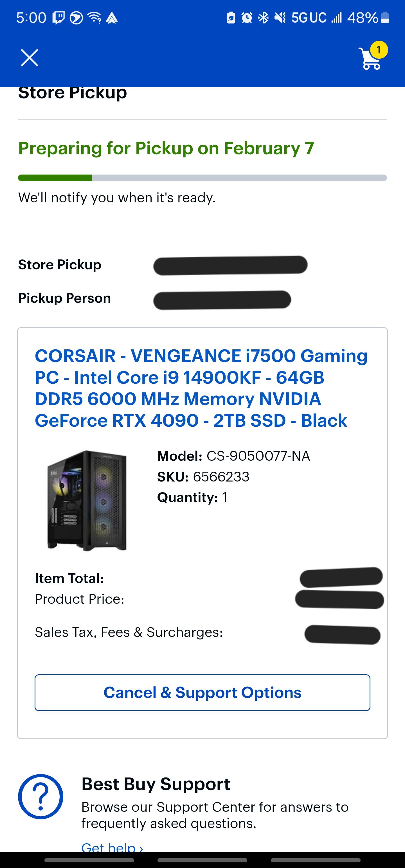Tap the Preparing for Pickup status heading
This screenshot has width=405, height=868.
click(166, 148)
